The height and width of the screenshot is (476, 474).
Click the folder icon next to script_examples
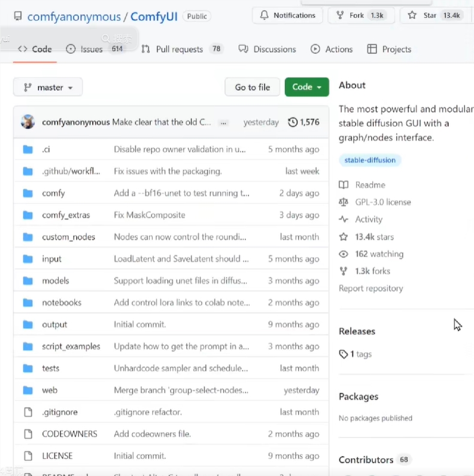[x=28, y=346]
